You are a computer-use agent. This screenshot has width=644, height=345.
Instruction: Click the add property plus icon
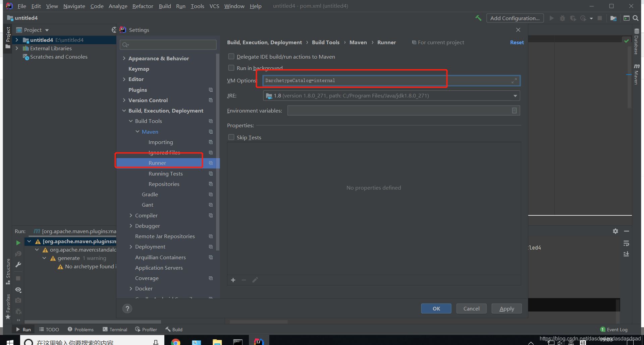[x=233, y=280]
